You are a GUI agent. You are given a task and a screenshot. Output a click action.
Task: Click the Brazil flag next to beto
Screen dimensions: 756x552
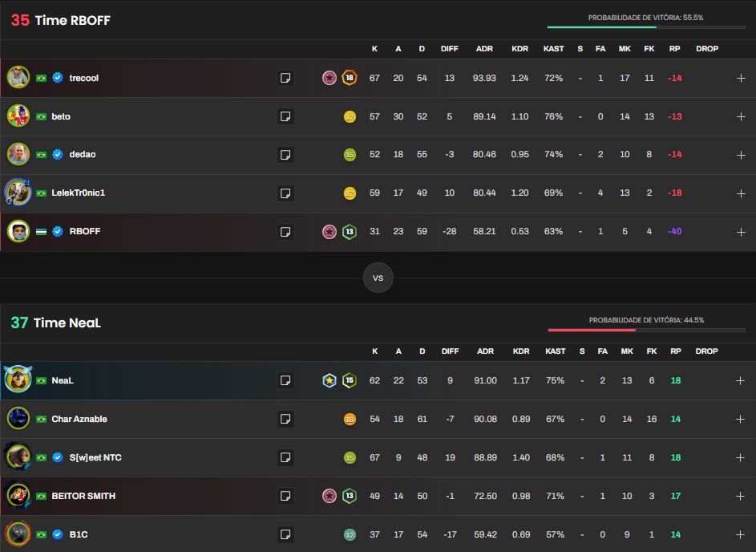(x=41, y=116)
